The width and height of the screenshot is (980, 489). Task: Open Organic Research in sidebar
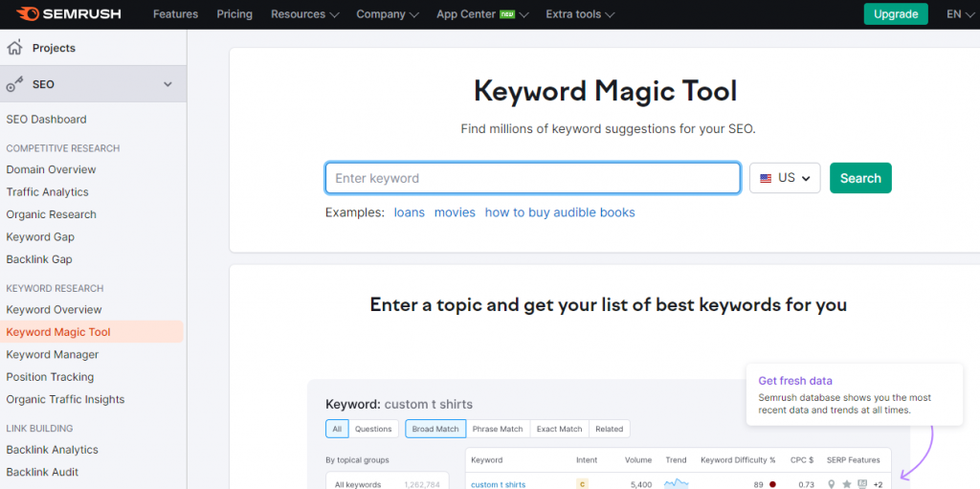click(x=52, y=214)
